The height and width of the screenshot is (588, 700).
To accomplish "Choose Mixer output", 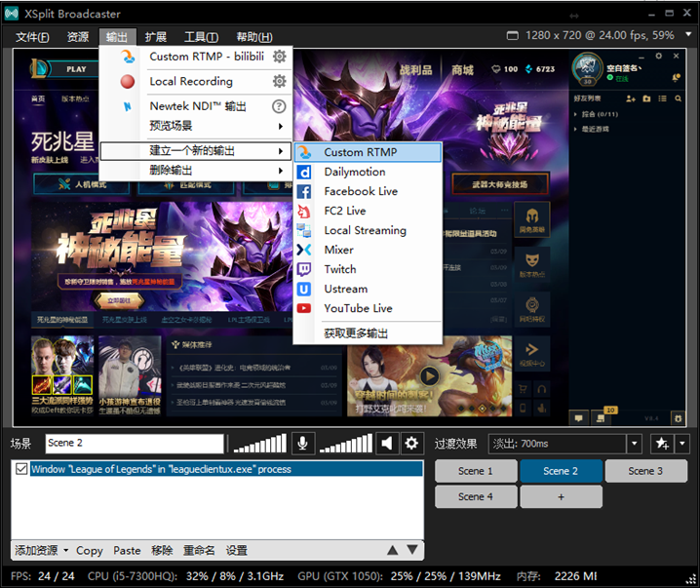I will tap(368, 250).
